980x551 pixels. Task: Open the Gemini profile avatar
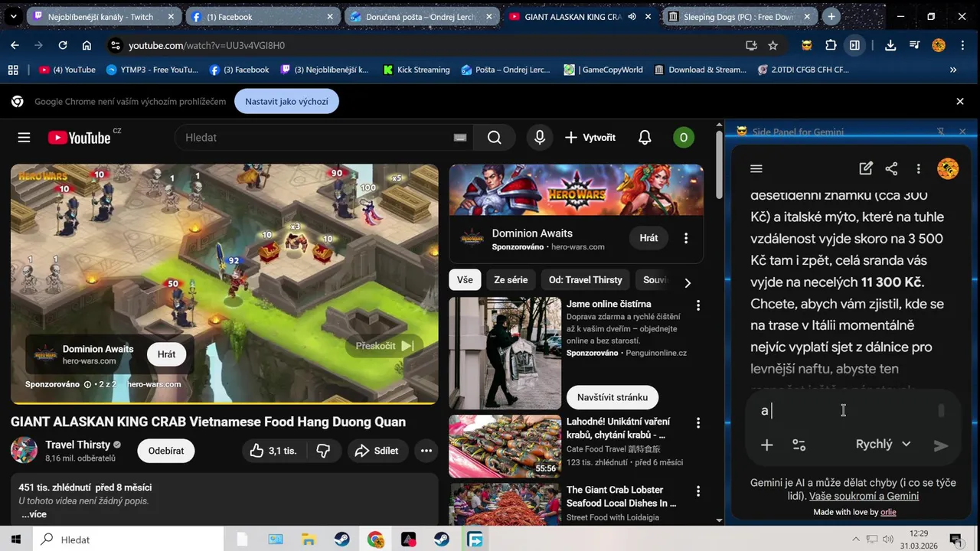point(948,168)
